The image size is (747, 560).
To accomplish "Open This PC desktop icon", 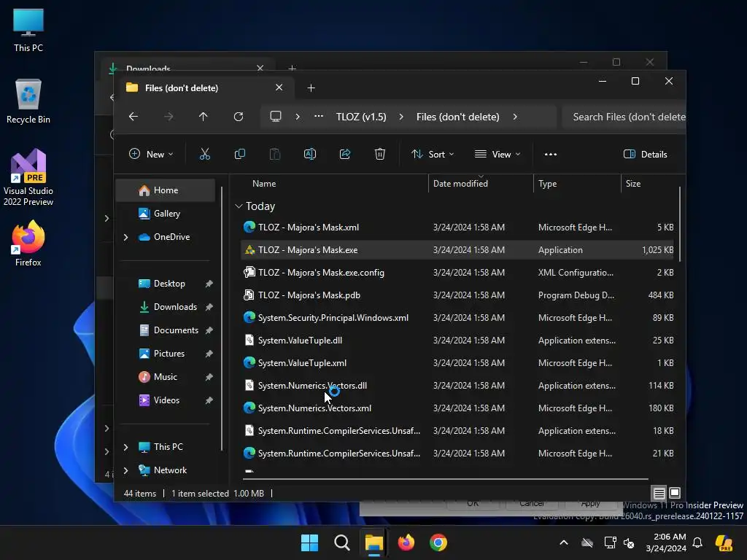I will 28,30.
